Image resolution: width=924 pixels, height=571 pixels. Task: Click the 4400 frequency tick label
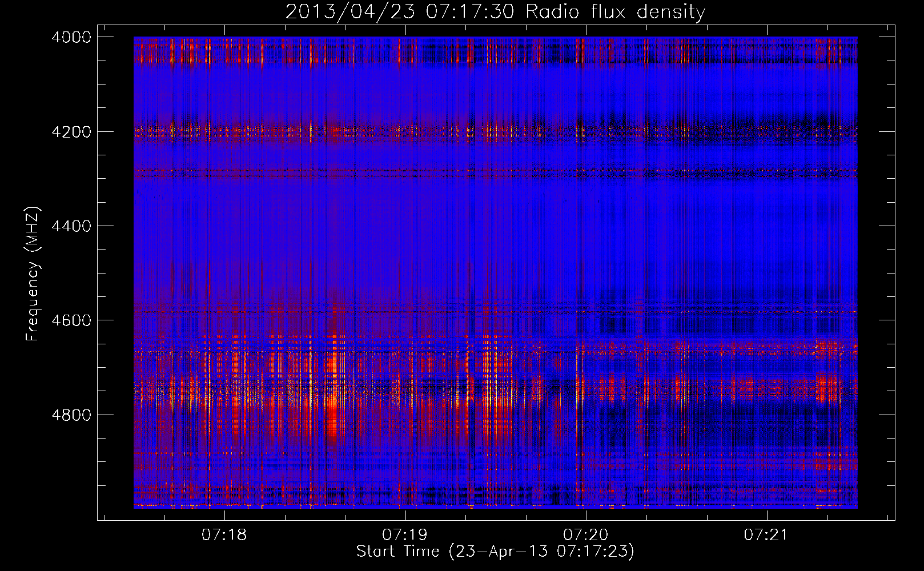pyautogui.click(x=71, y=226)
